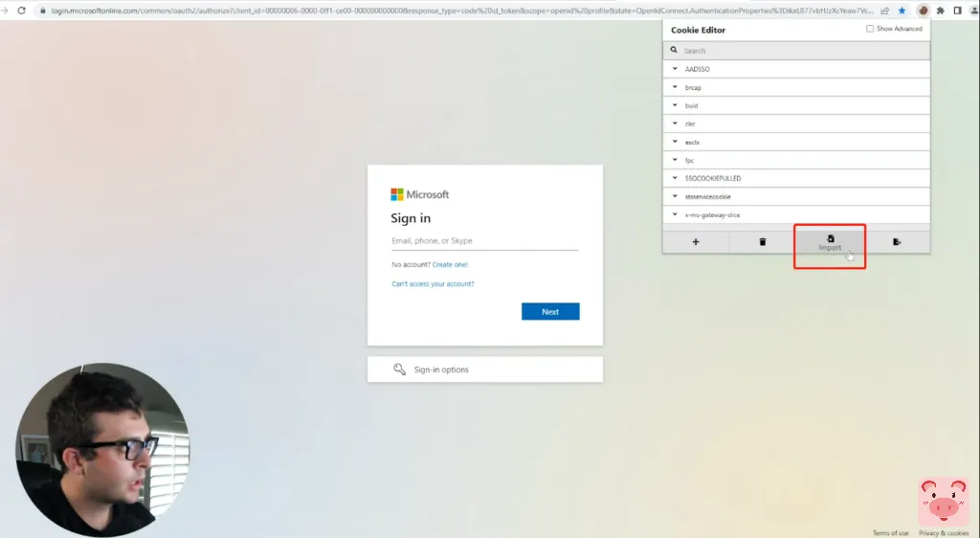Focus the Cookie Editor search box
The image size is (980, 538).
point(796,51)
